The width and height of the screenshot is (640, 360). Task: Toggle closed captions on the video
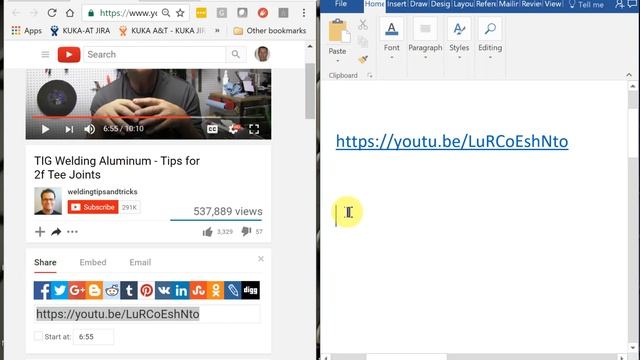tap(212, 129)
